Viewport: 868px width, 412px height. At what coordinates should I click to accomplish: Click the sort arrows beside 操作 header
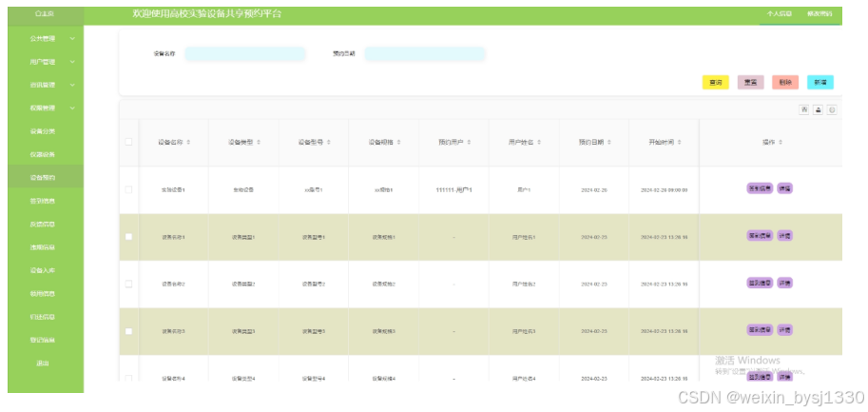[x=781, y=143]
